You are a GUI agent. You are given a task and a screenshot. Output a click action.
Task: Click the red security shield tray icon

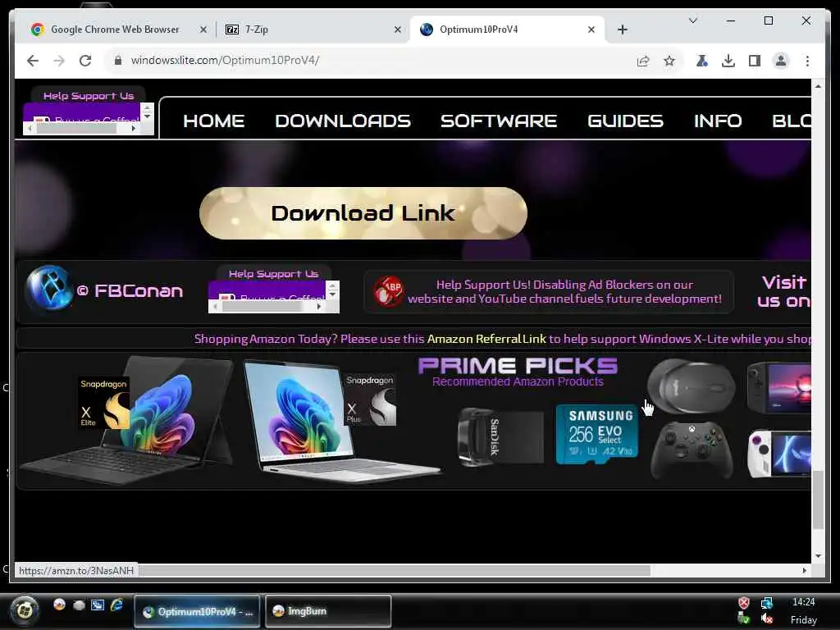tap(743, 603)
